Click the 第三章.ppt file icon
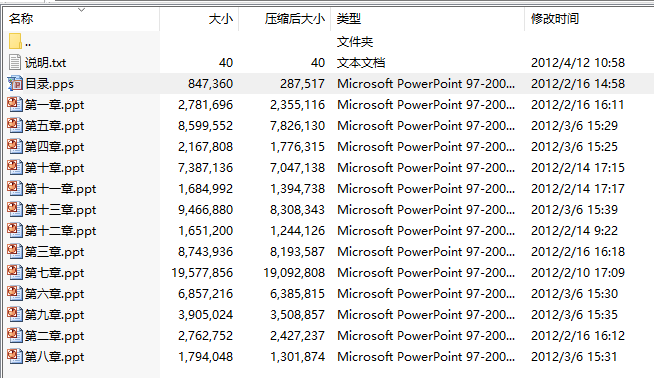Viewport: 654px width, 378px height. 15,251
